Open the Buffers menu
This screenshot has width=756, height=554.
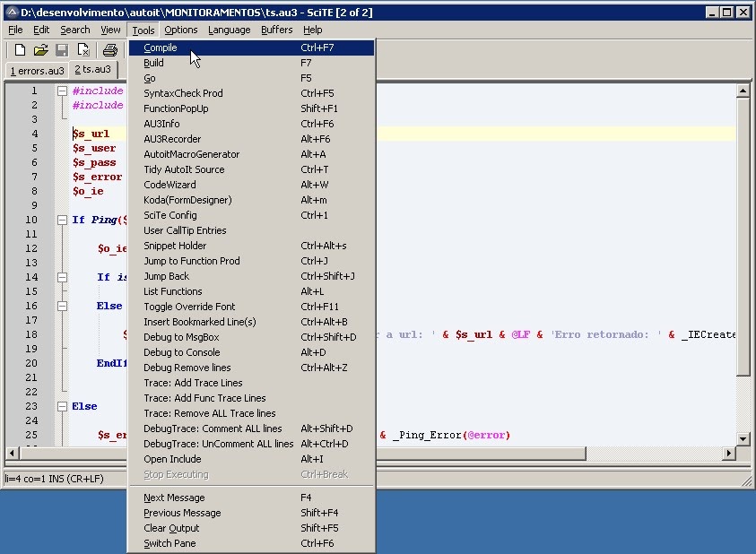tap(277, 30)
